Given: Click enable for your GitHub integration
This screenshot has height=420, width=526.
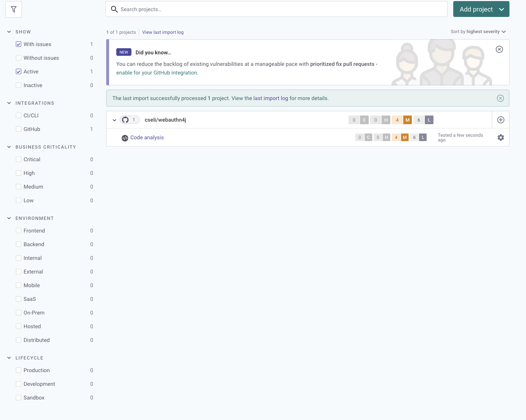Looking at the screenshot, I should tap(157, 72).
